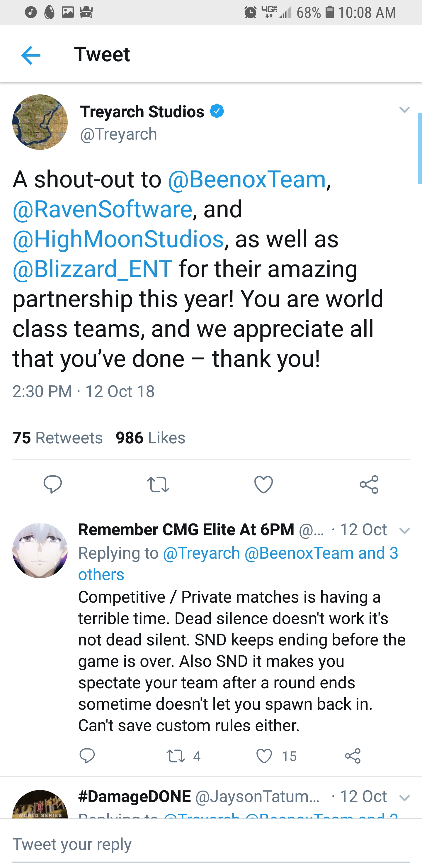Open the @Blizzard_ENT mention link

click(93, 269)
